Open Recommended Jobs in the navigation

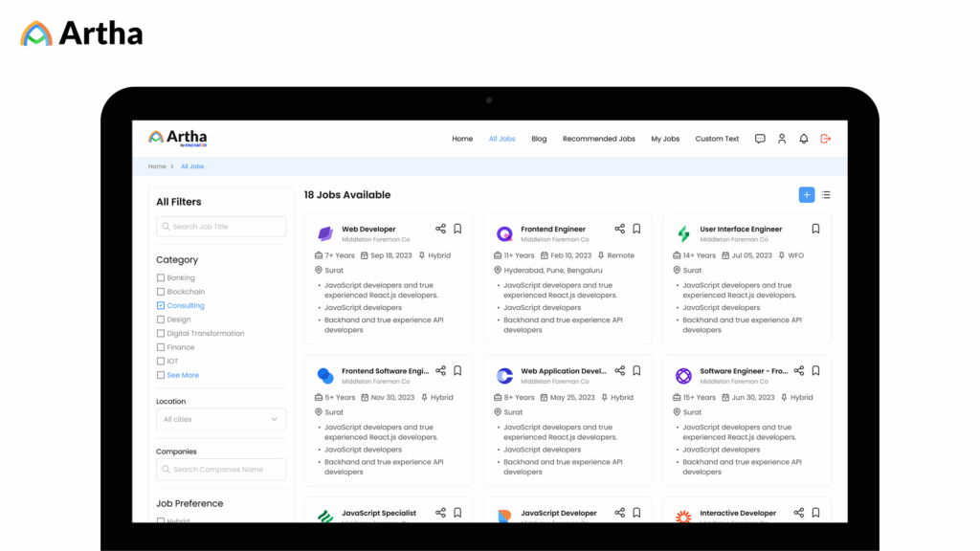click(599, 139)
